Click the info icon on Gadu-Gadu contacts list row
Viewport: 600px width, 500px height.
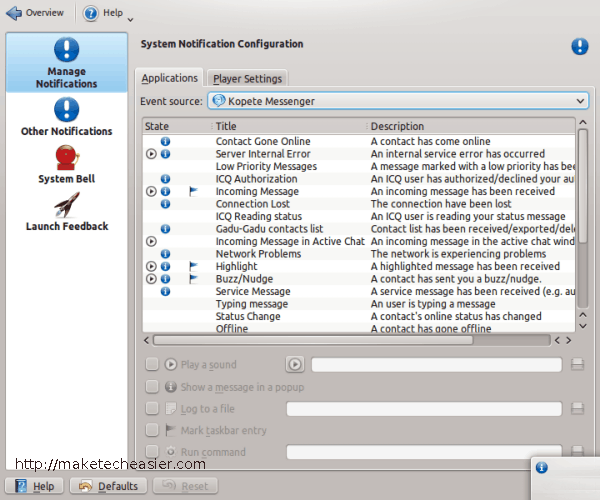[x=165, y=229]
